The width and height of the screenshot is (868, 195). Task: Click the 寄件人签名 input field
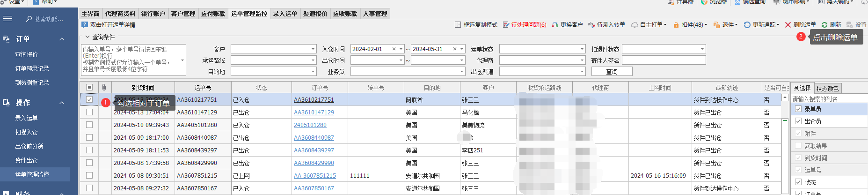click(x=663, y=60)
